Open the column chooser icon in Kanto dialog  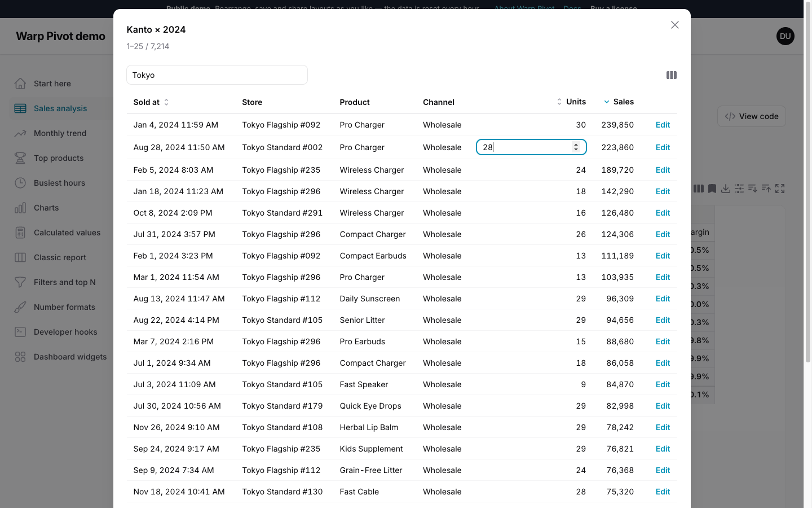(671, 75)
